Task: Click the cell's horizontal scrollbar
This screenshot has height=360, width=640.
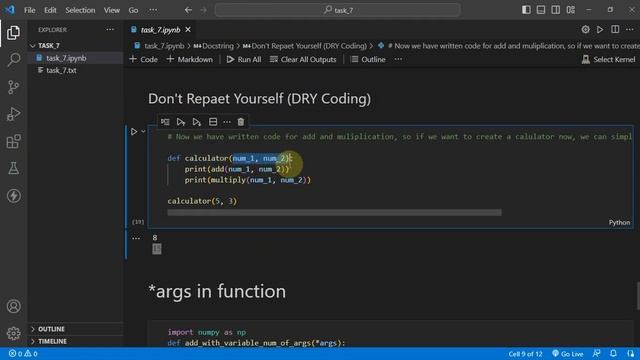Action: (334, 213)
